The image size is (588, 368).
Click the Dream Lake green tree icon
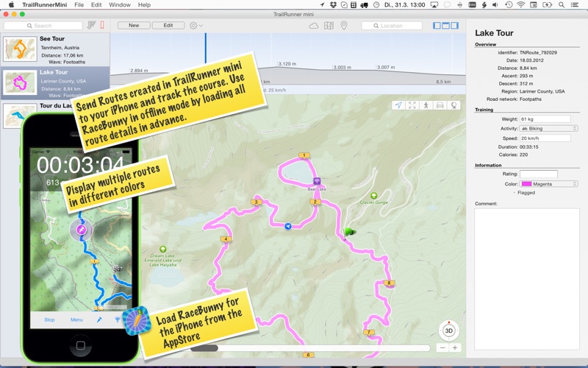[x=162, y=249]
